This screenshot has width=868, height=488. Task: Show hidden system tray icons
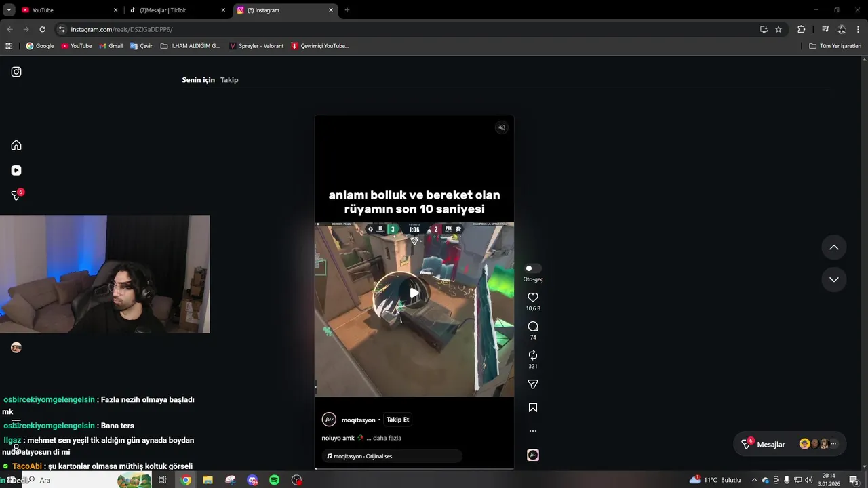click(x=754, y=480)
